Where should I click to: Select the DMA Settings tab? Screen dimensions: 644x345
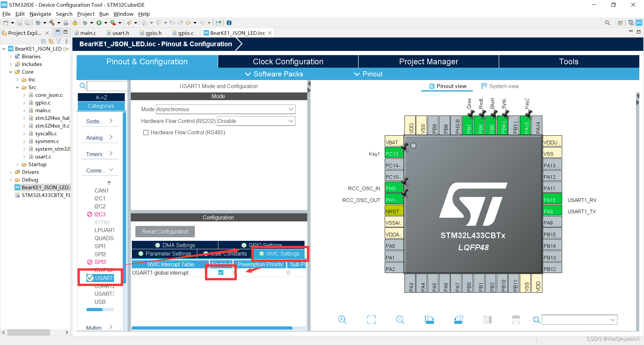(x=175, y=245)
